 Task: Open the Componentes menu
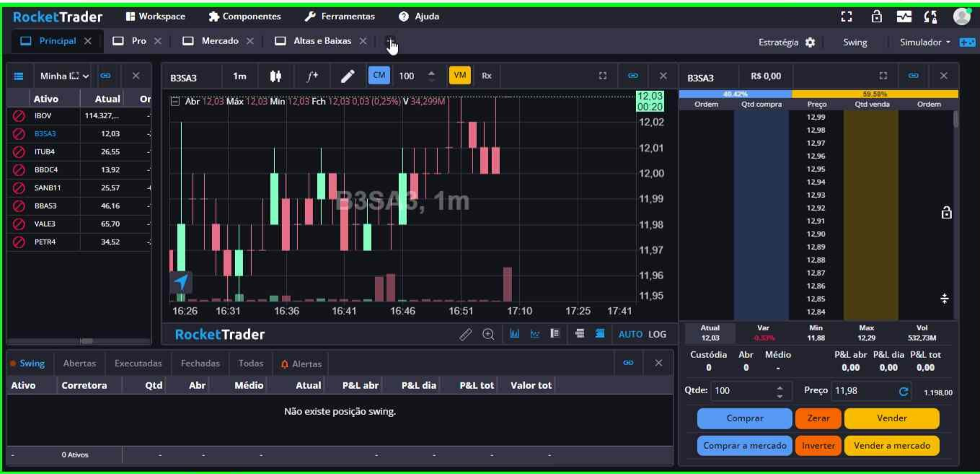244,16
